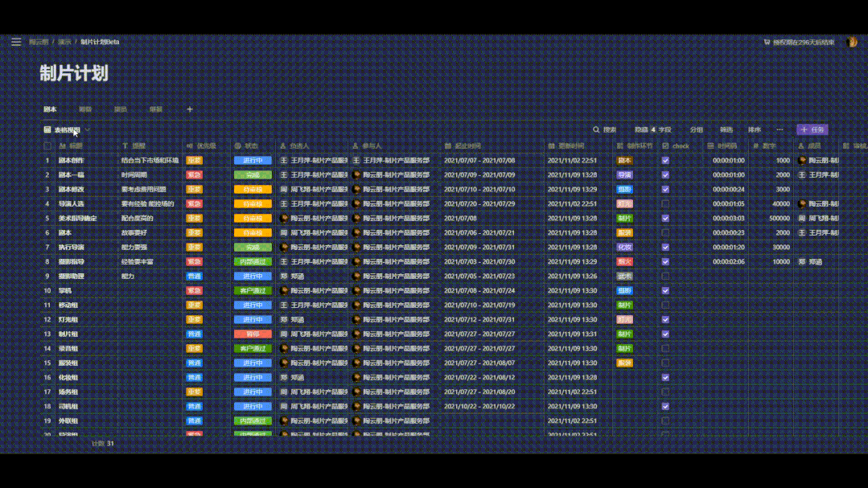The height and width of the screenshot is (488, 868).
Task: Open the three-dots more options menu
Action: [780, 129]
